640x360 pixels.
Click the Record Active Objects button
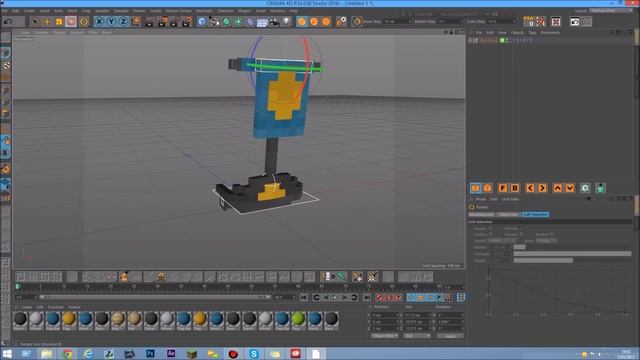tap(380, 298)
